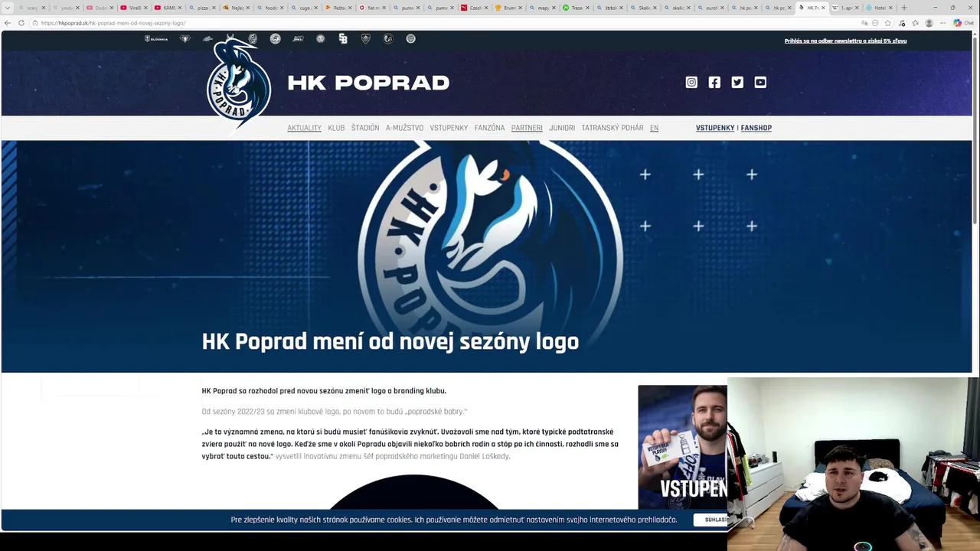Open TATRANSKÝ POHÁR menu item

point(612,128)
